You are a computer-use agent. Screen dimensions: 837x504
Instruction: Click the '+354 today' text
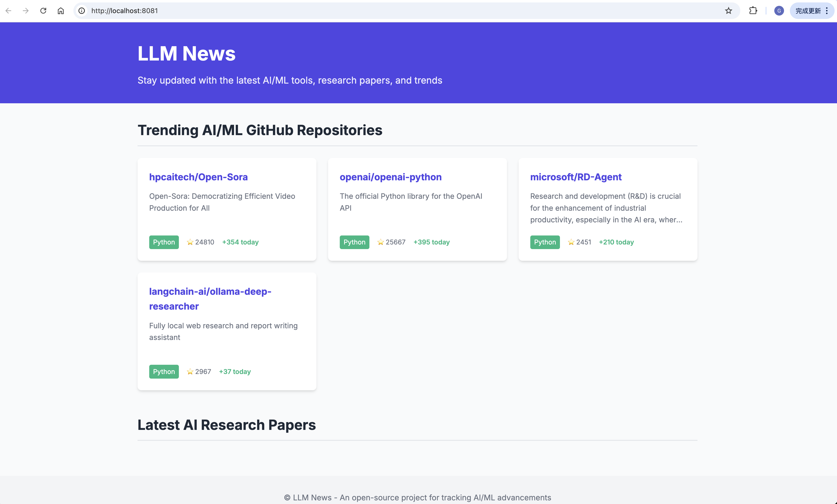[x=240, y=242]
